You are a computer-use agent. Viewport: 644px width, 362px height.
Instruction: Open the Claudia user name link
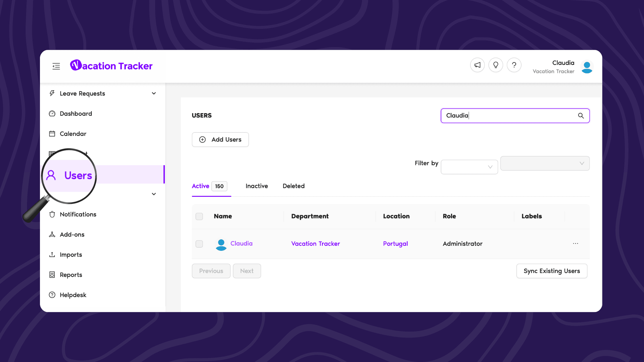coord(241,243)
